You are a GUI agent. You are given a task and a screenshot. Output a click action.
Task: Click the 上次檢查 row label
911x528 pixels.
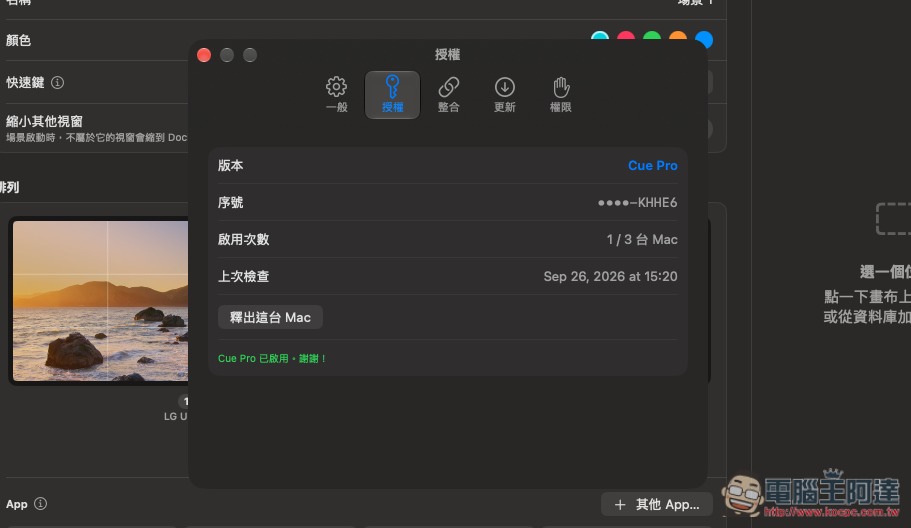click(243, 276)
